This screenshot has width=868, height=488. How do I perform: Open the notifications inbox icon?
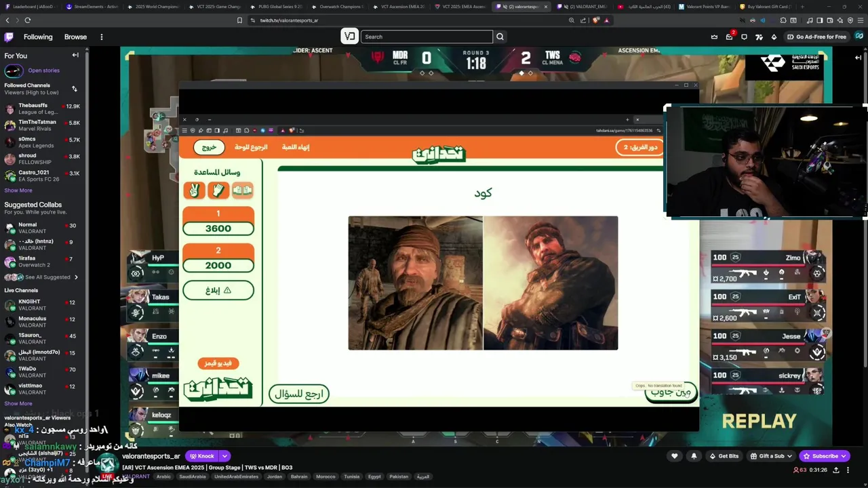[730, 37]
